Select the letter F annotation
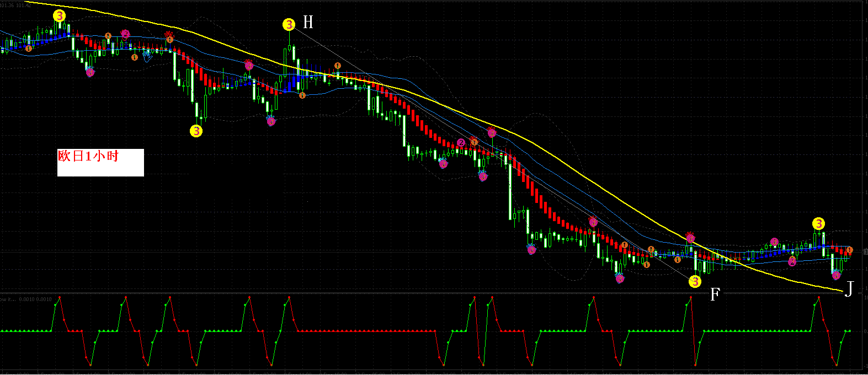The image size is (868, 375). click(715, 294)
